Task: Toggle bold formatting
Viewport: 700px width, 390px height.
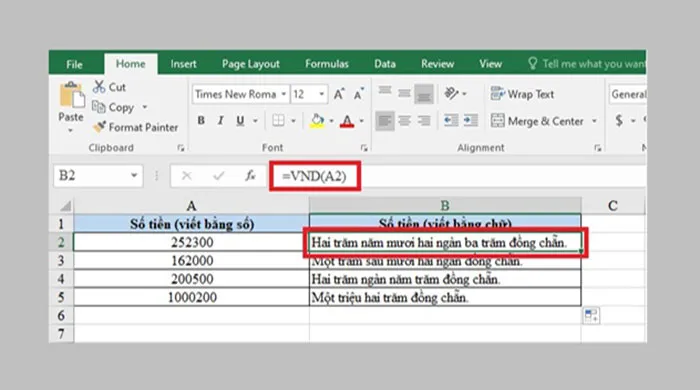Action: (201, 120)
